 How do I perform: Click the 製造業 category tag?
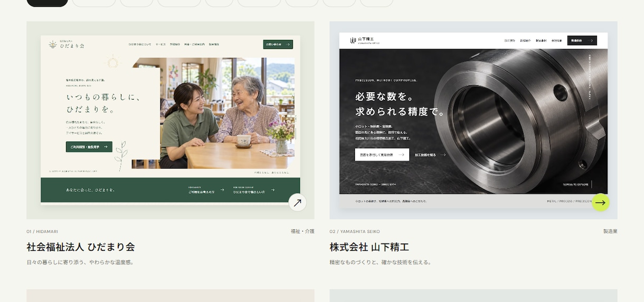(x=610, y=231)
